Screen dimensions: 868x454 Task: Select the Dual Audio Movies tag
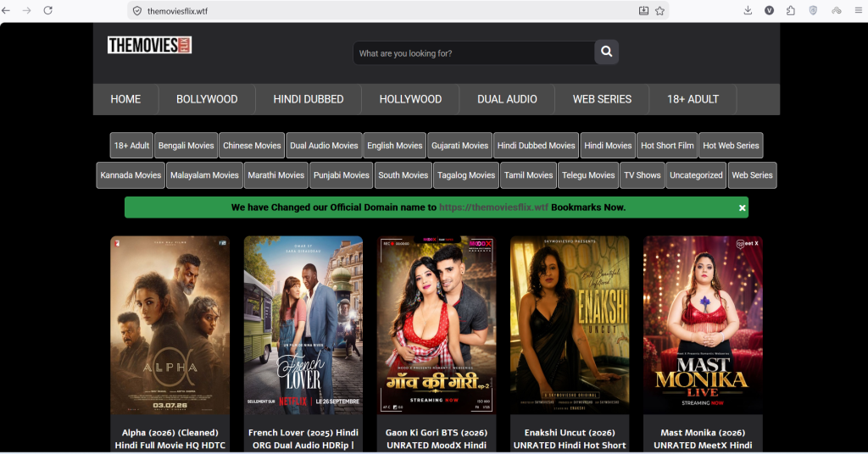coord(324,146)
